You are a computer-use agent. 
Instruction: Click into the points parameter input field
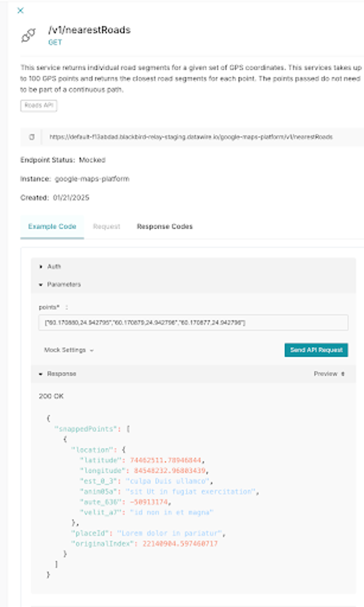point(193,322)
